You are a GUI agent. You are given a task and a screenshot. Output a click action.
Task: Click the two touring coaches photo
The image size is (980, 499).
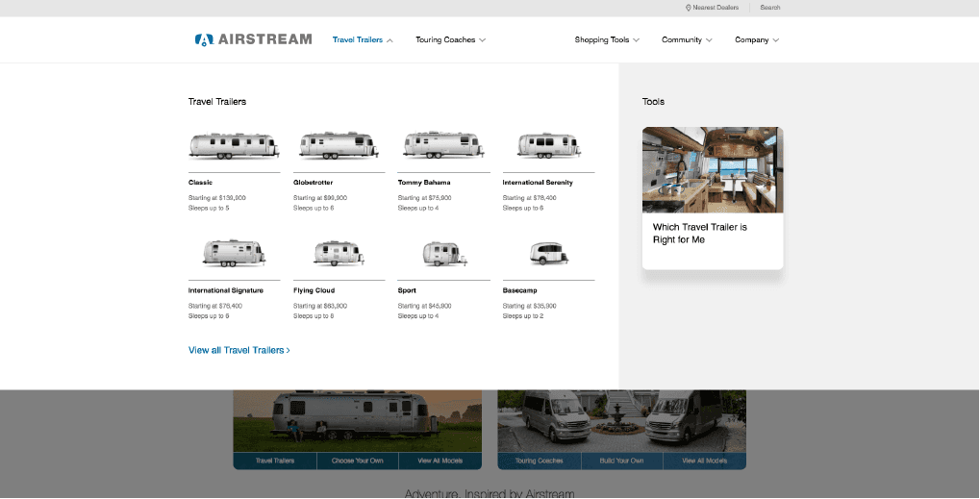pyautogui.click(x=622, y=421)
